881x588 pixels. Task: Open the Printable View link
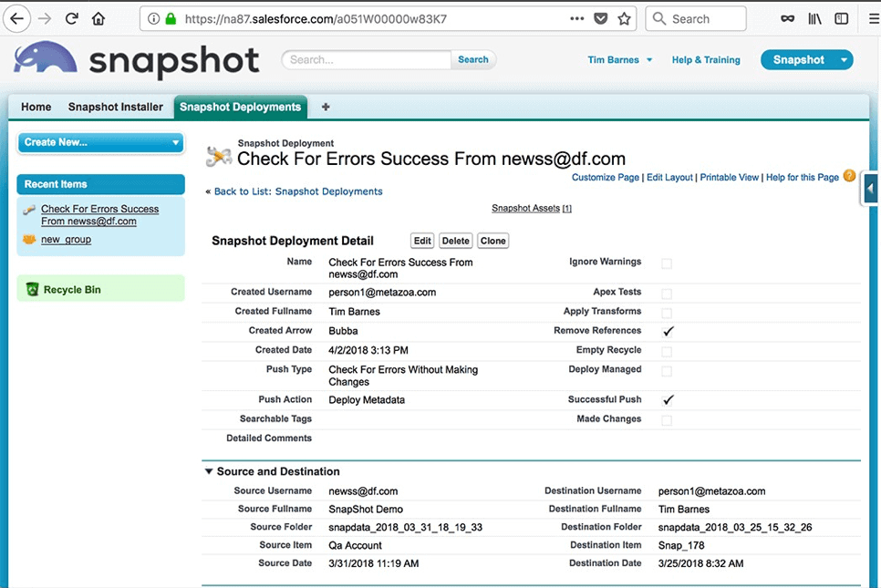pyautogui.click(x=729, y=177)
